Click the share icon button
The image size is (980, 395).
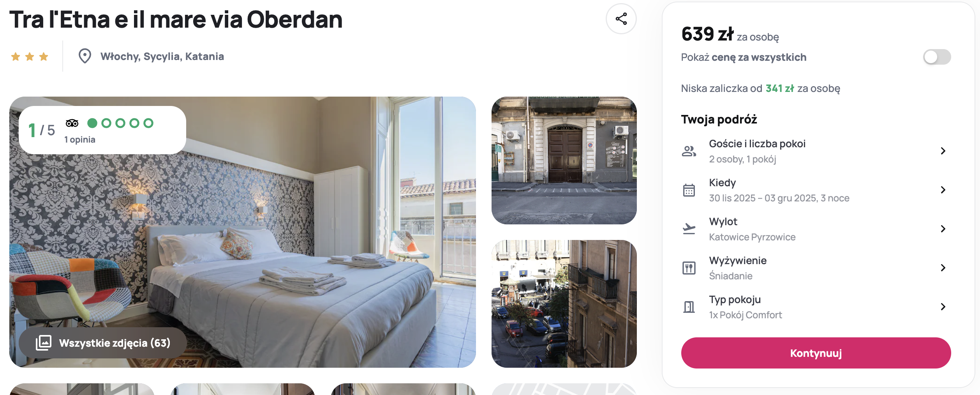621,19
